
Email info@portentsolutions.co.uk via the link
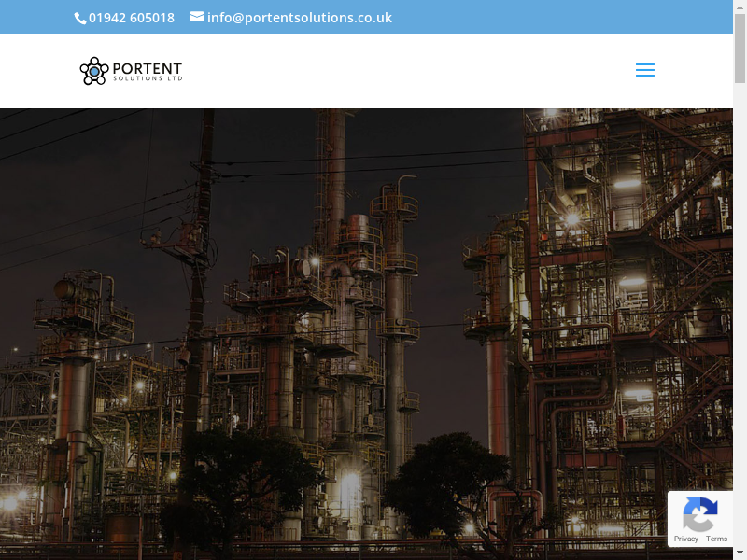pyautogui.click(x=299, y=18)
